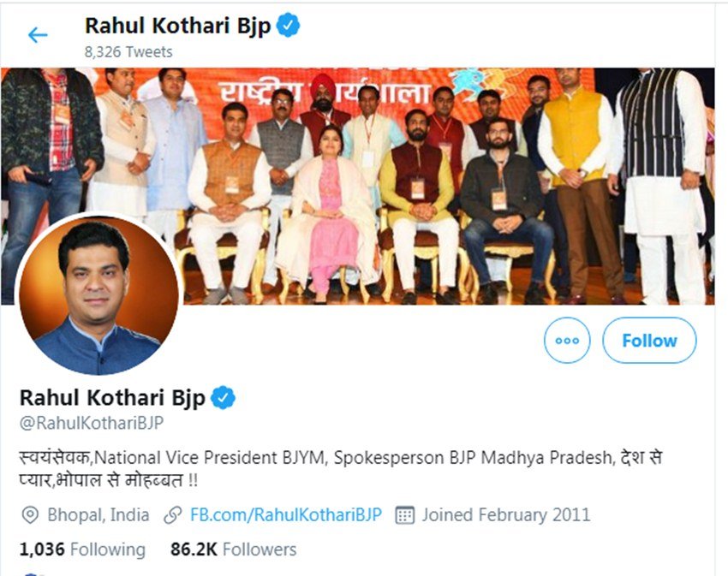The width and height of the screenshot is (728, 576).
Task: Open the round profile picture
Action: (x=98, y=295)
